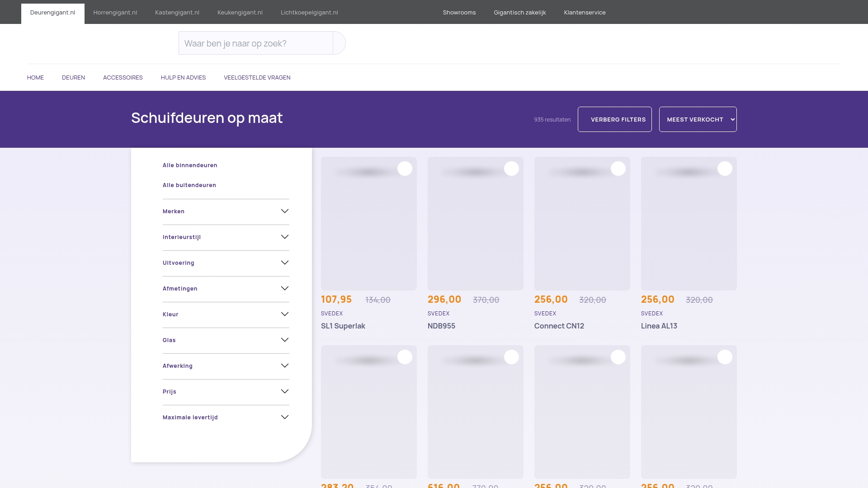Click the Alle binnendeuren link
This screenshot has width=868, height=488.
pos(190,165)
